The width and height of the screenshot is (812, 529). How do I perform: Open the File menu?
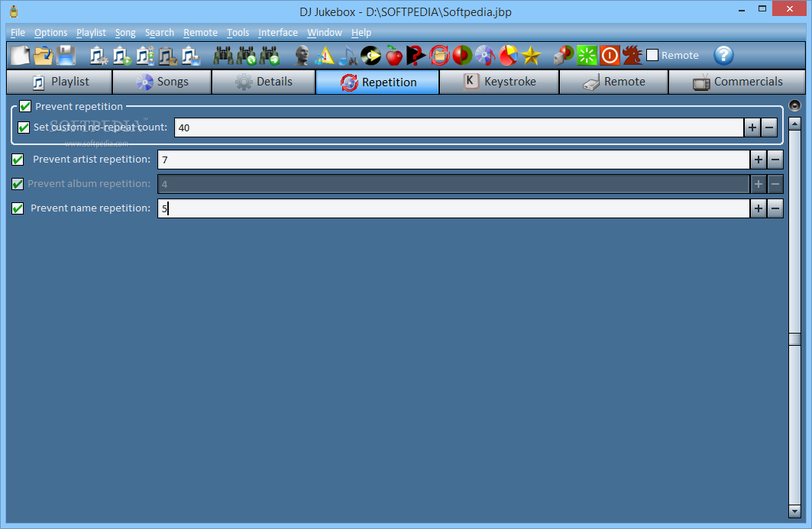[x=18, y=33]
